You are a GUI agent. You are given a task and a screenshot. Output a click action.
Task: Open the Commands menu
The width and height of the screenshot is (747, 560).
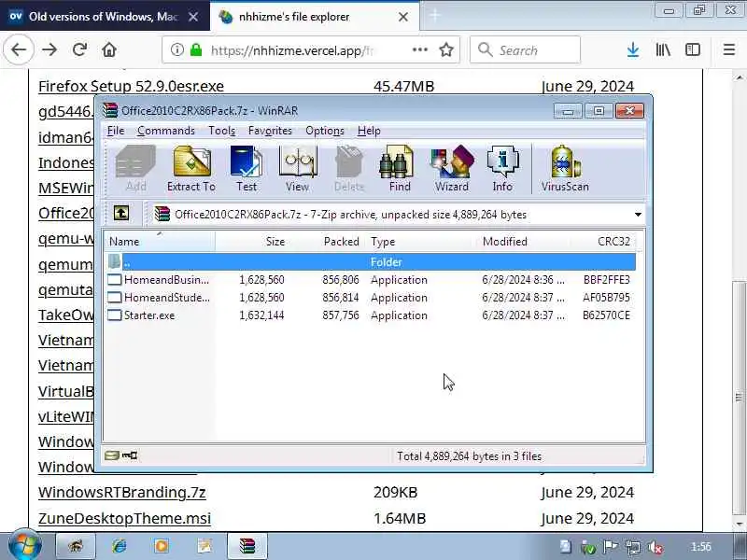coord(166,131)
